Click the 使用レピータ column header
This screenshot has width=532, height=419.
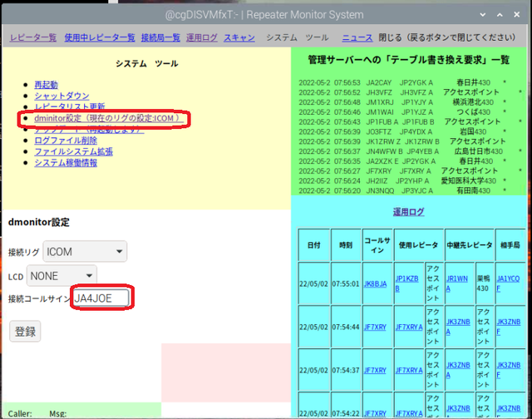[419, 245]
